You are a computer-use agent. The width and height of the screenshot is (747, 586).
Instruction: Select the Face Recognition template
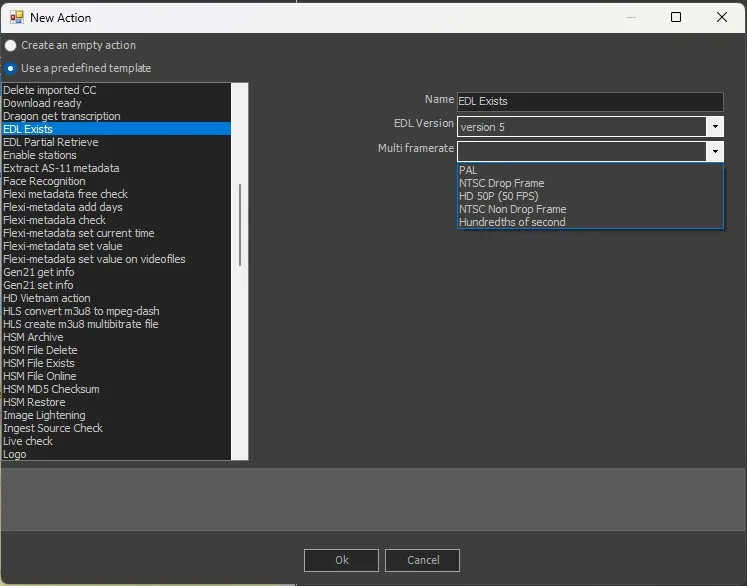coord(44,181)
